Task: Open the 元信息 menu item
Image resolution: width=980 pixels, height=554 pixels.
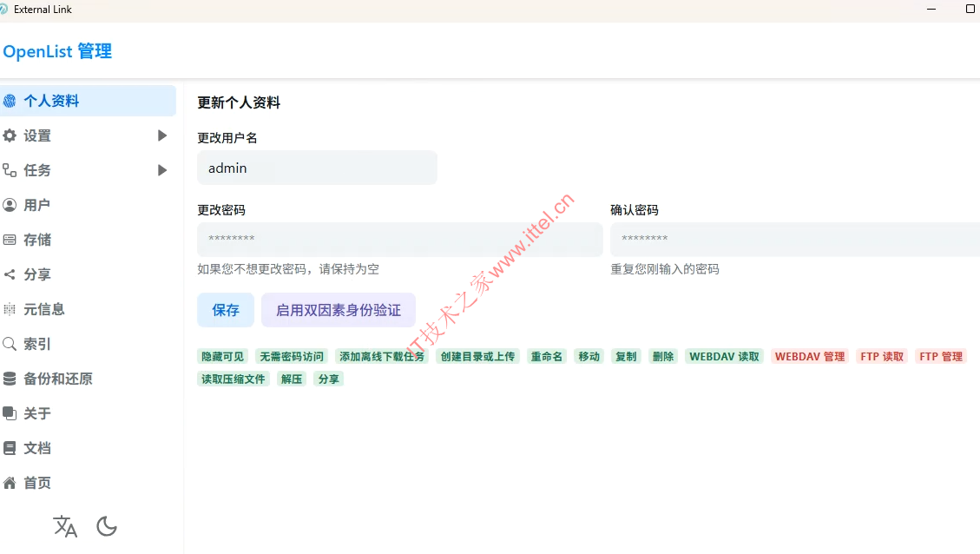Action: click(43, 309)
